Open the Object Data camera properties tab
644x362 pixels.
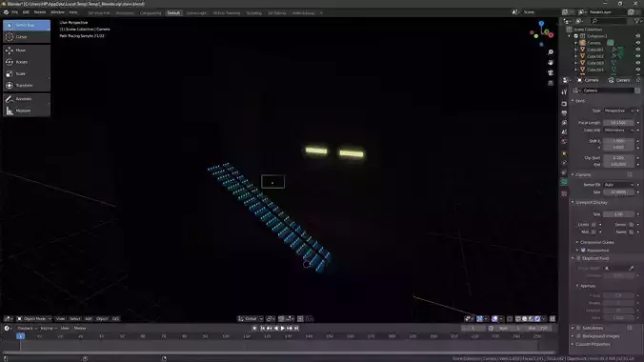coord(564,182)
